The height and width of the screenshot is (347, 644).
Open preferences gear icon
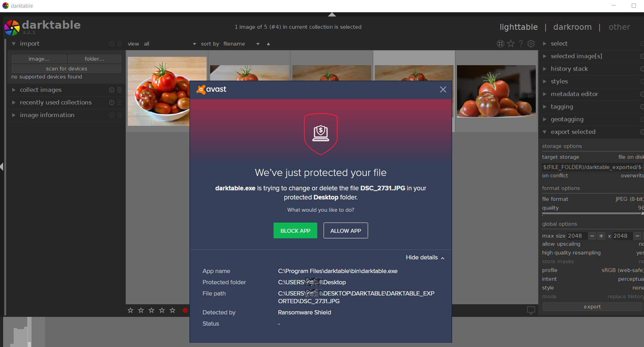tap(531, 43)
